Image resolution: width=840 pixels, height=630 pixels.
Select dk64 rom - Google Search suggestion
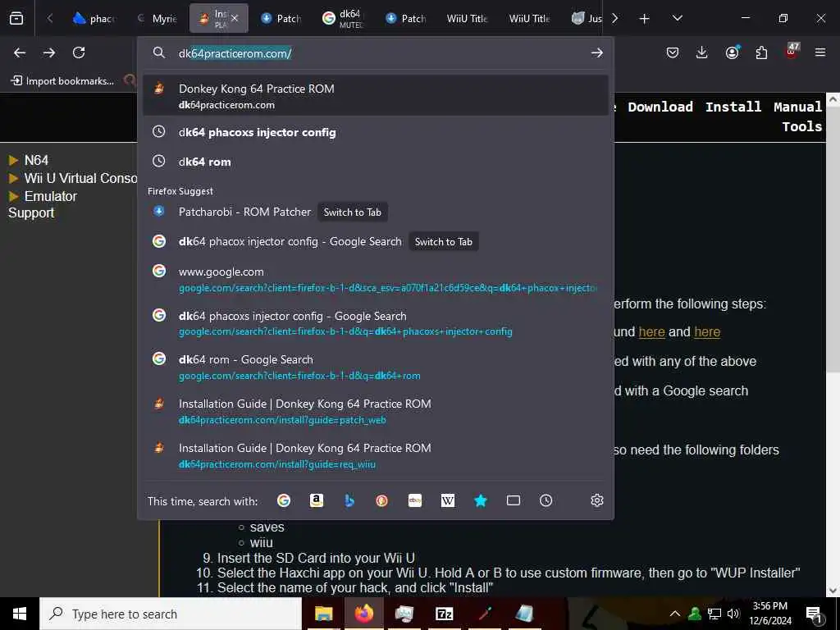tap(376, 367)
